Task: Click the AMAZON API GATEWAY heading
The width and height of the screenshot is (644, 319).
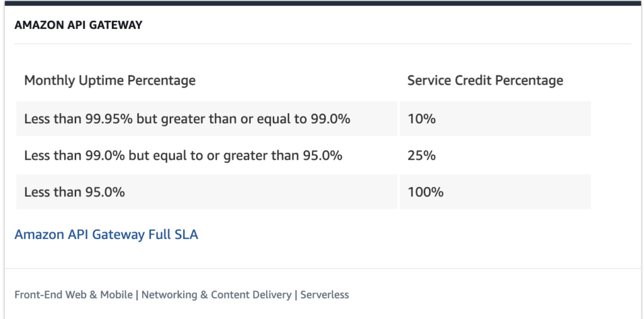Action: click(79, 26)
